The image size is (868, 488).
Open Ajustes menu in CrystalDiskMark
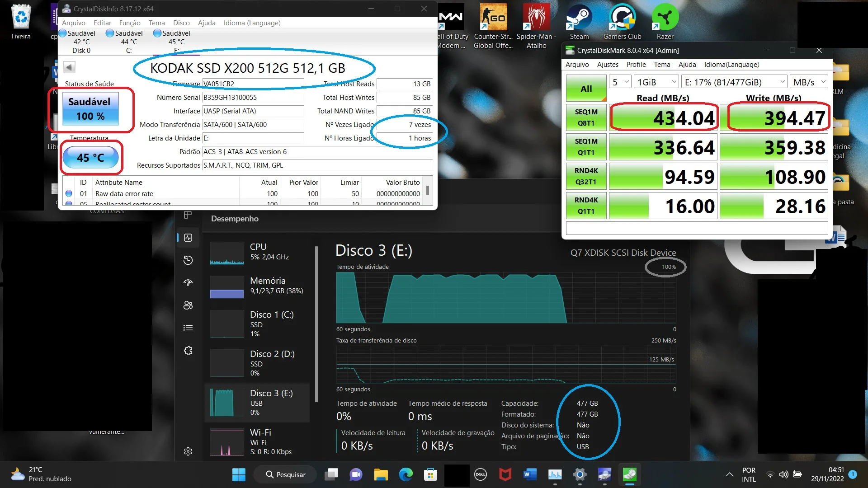point(607,65)
